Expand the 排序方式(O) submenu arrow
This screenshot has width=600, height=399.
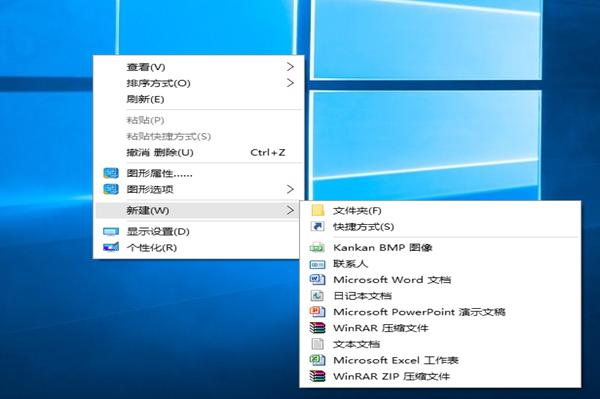290,83
